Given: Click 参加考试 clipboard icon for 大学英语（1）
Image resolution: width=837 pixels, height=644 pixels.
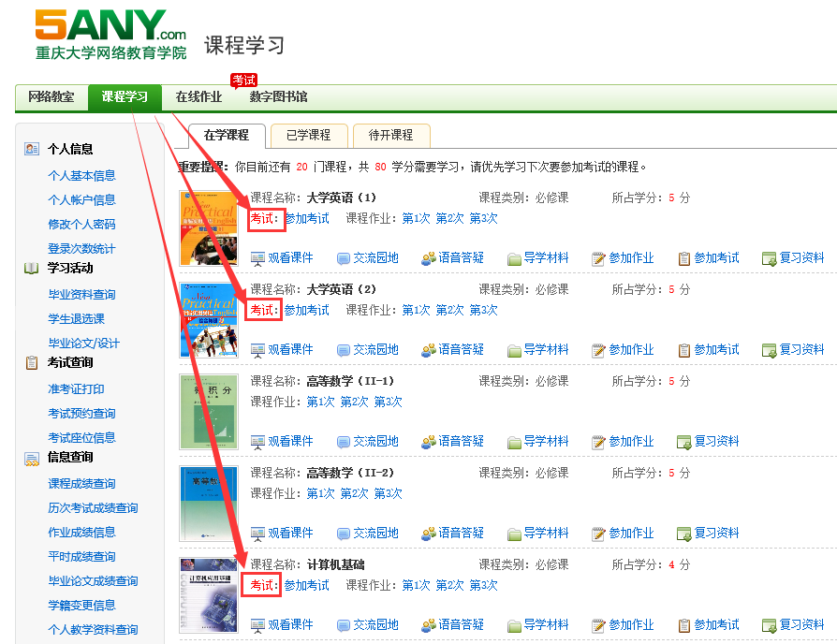Looking at the screenshot, I should (x=684, y=258).
